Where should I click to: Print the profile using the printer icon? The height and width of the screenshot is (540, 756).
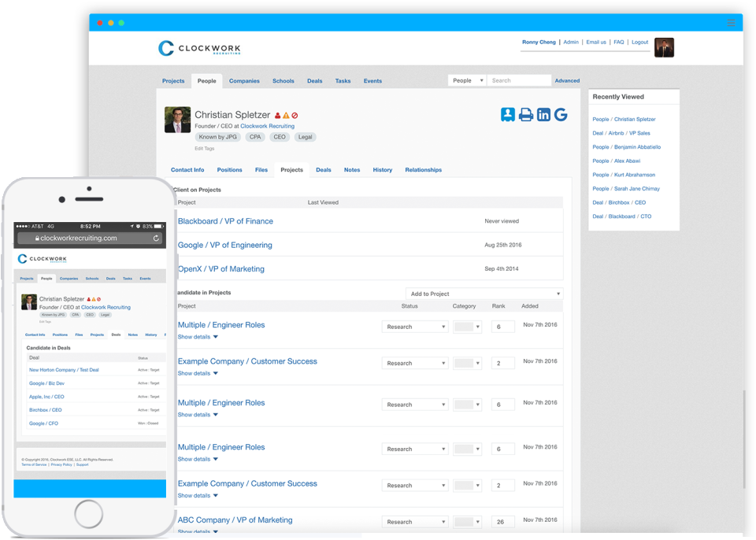525,115
